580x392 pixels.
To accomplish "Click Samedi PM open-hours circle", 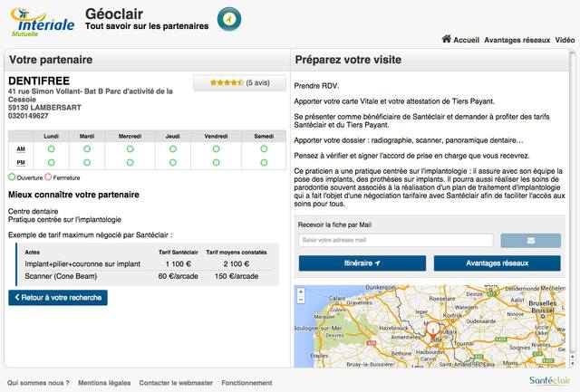I will pos(264,163).
